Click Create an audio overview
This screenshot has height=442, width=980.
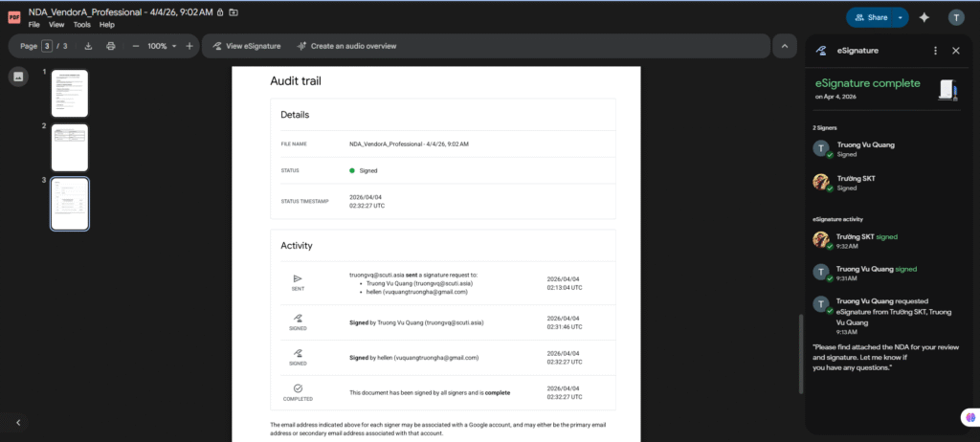(346, 46)
